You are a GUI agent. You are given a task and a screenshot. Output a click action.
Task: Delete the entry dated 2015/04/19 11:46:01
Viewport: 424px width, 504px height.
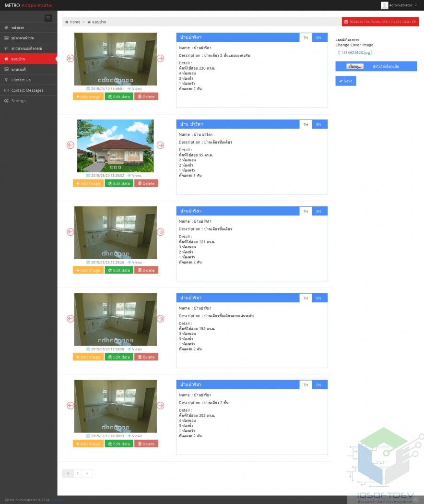[146, 96]
